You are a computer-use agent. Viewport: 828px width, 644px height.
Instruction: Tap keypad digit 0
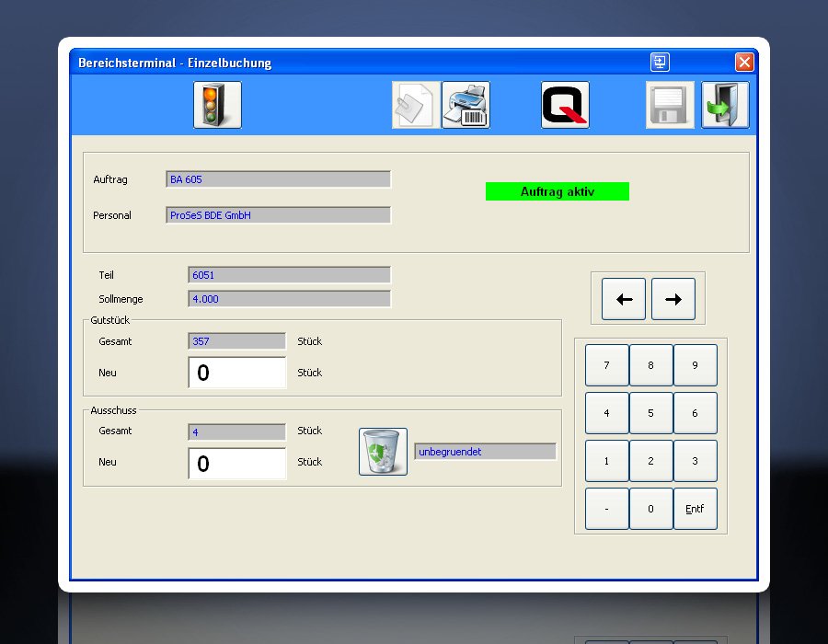tap(651, 509)
